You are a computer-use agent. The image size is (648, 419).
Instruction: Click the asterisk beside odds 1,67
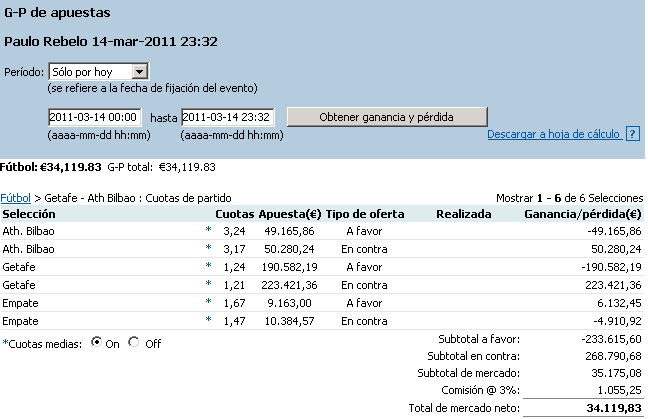pyautogui.click(x=209, y=302)
